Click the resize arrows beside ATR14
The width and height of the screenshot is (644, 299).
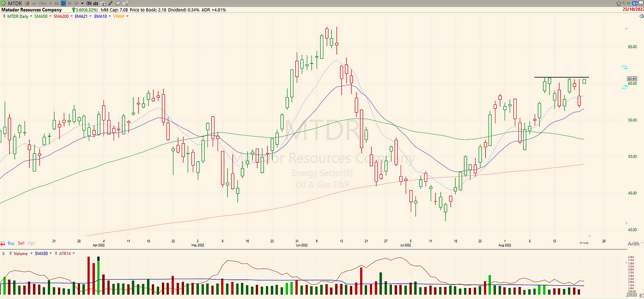[x=56, y=253]
